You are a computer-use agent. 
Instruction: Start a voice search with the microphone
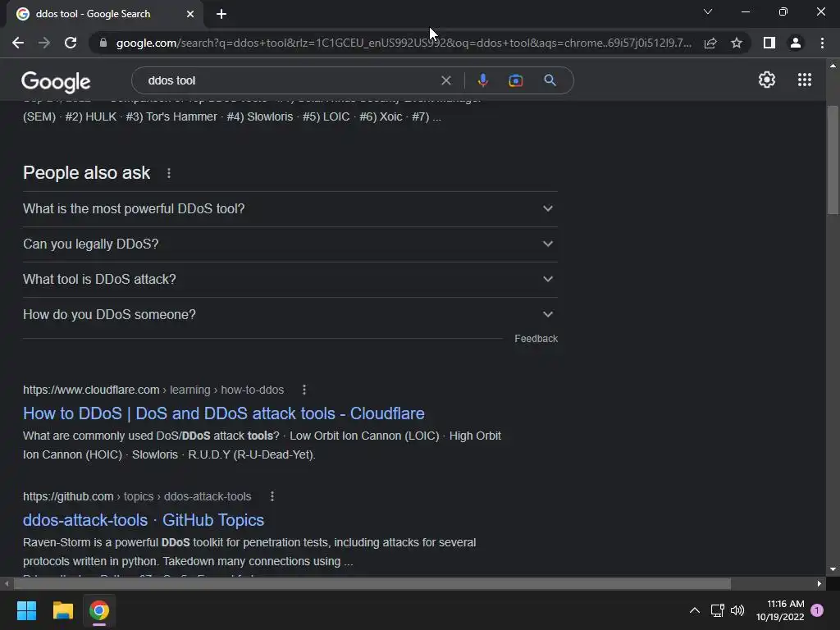(x=482, y=80)
